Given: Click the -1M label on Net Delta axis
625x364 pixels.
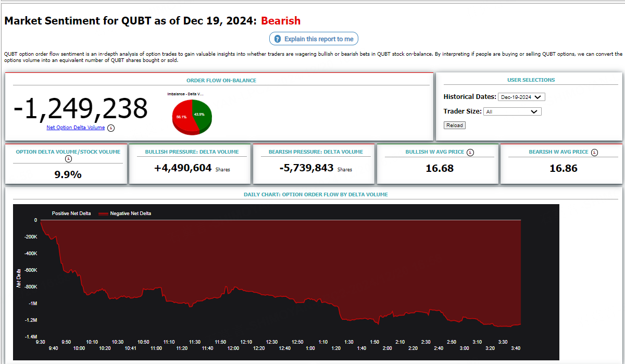Looking at the screenshot, I should click(32, 304).
